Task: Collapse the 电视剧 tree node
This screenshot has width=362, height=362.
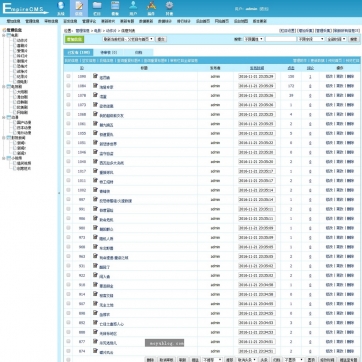Action: click(x=4, y=86)
